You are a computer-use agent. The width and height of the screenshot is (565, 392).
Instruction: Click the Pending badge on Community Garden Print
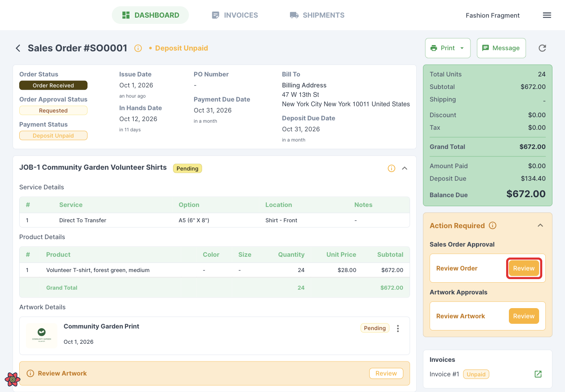[x=375, y=328]
